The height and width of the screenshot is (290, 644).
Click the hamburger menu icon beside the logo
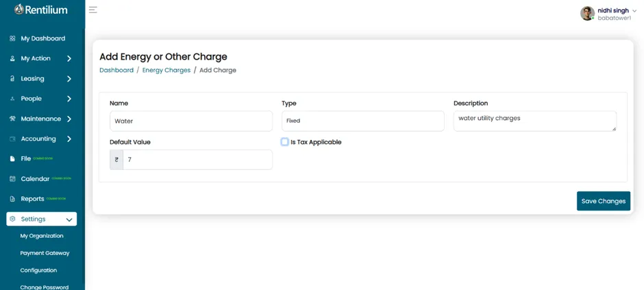click(93, 10)
